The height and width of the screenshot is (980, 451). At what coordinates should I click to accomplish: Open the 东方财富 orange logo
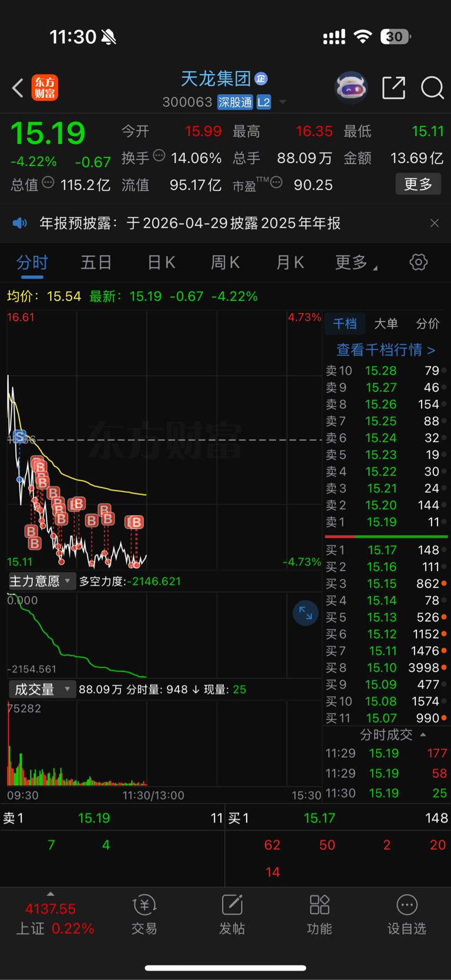[45, 88]
